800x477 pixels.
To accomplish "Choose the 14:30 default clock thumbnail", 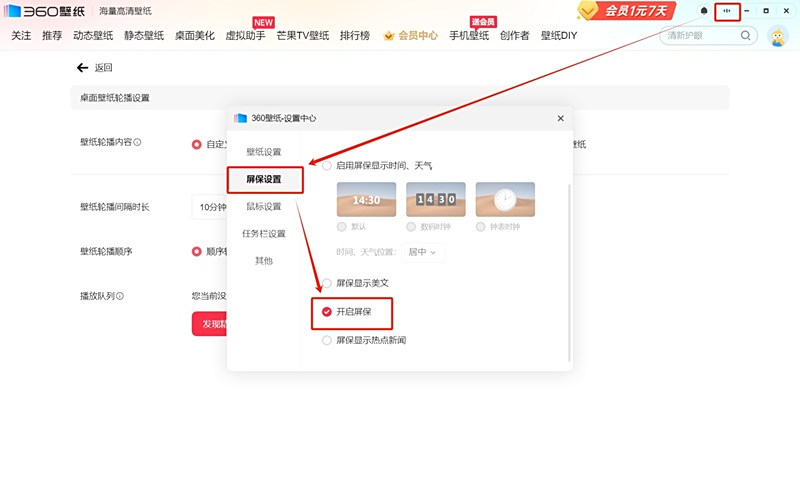I will click(366, 199).
